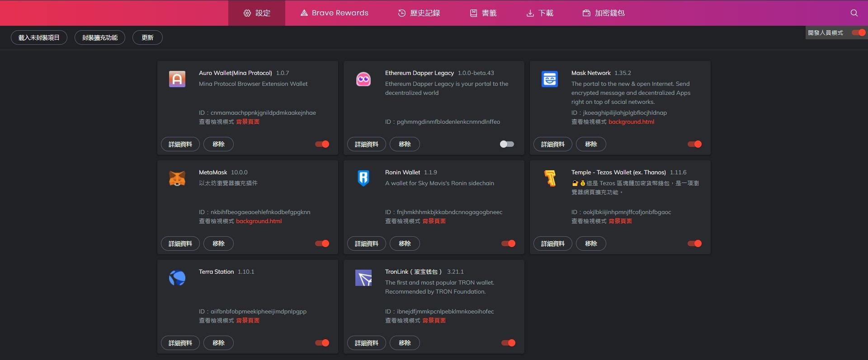Click the 更新 (Update) button
Image resolution: width=868 pixels, height=360 pixels.
147,37
